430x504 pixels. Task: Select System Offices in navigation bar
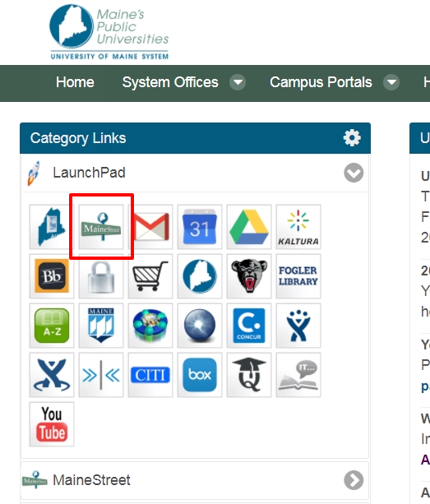point(170,82)
